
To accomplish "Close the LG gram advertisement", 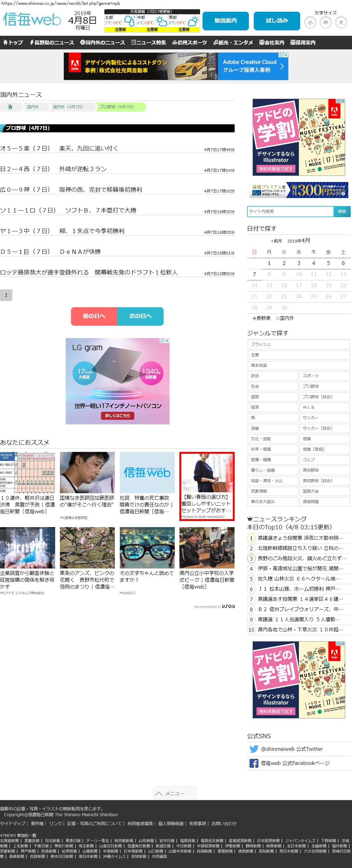I will [167, 341].
